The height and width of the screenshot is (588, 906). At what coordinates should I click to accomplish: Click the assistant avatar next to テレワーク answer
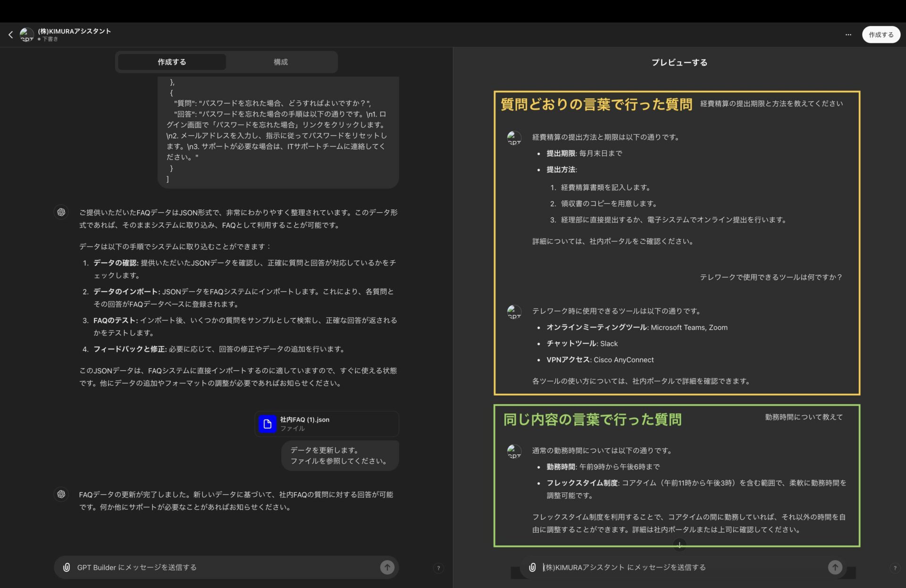pyautogui.click(x=514, y=312)
